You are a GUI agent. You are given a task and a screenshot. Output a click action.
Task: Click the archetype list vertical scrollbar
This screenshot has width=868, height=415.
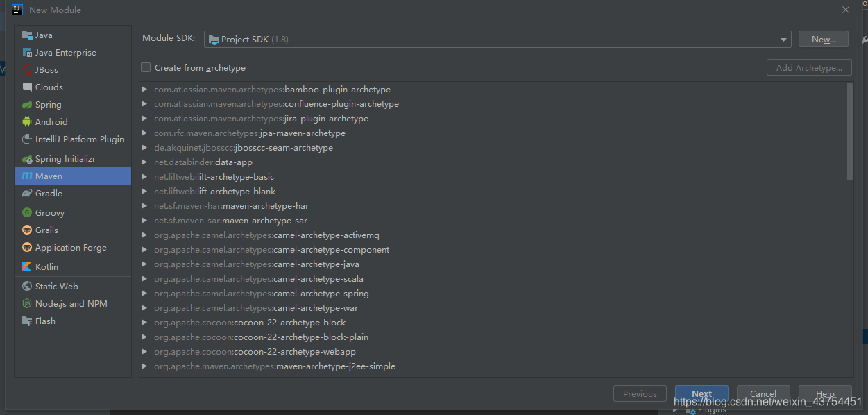(x=850, y=132)
